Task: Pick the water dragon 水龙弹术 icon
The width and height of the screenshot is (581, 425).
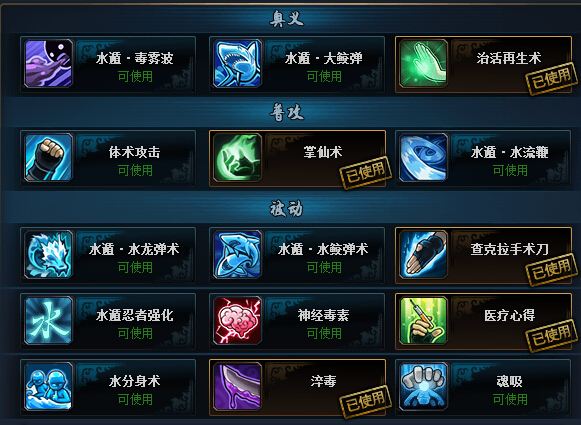Action: 49,254
